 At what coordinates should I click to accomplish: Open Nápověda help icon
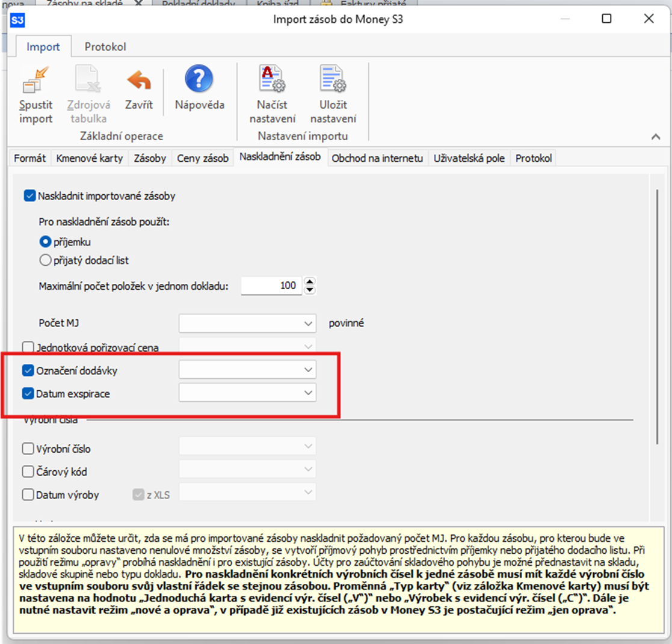tap(199, 78)
